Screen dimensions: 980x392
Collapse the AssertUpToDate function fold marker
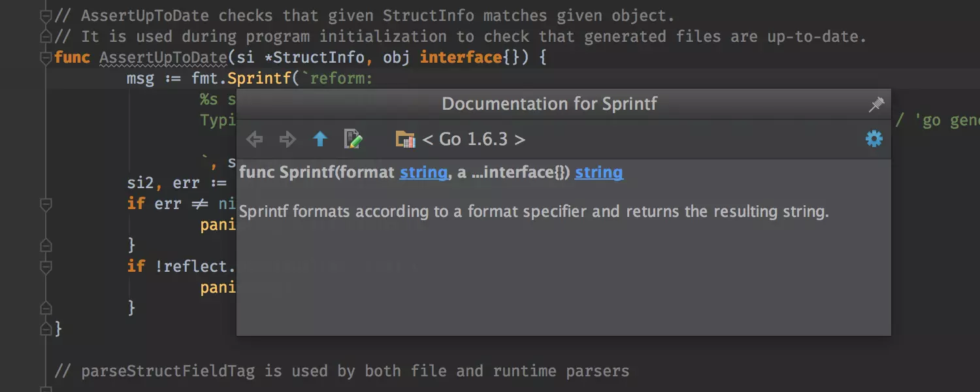point(46,58)
